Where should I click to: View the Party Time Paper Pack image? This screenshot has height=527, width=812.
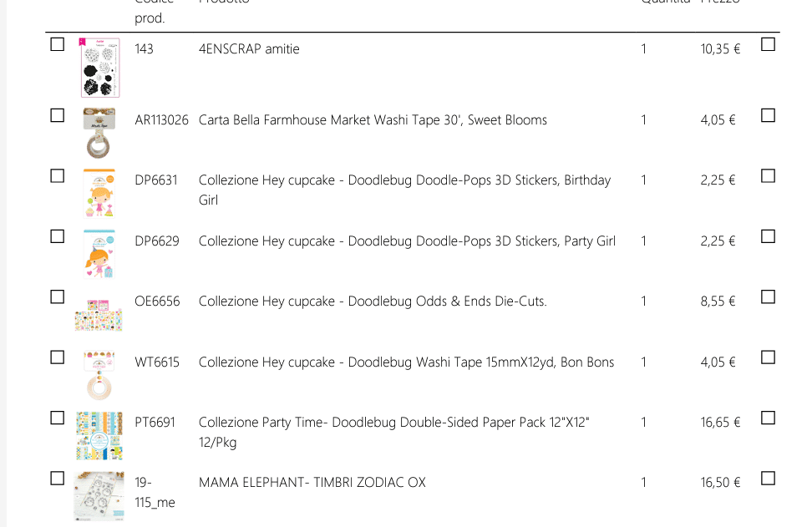(x=99, y=435)
